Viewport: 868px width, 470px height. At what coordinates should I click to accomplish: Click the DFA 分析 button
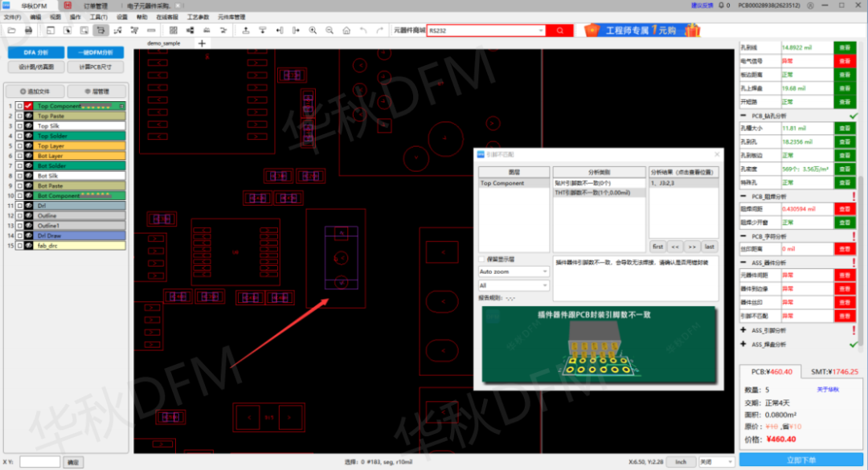(36, 52)
